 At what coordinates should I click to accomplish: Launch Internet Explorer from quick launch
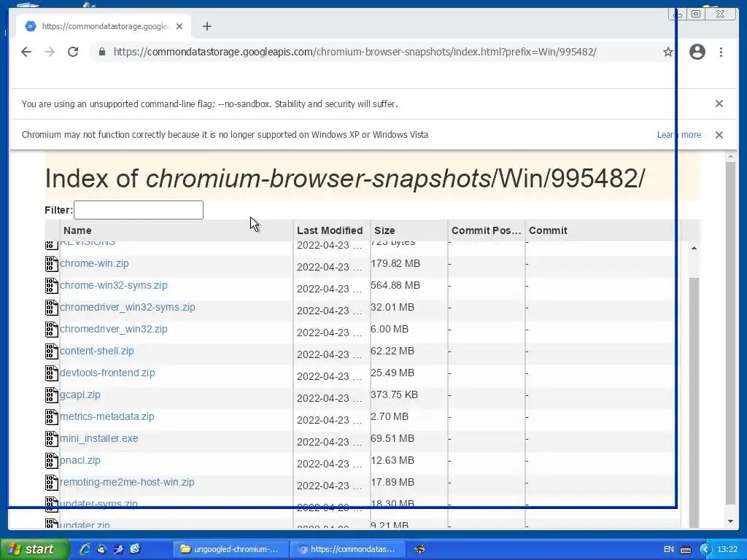pos(85,549)
